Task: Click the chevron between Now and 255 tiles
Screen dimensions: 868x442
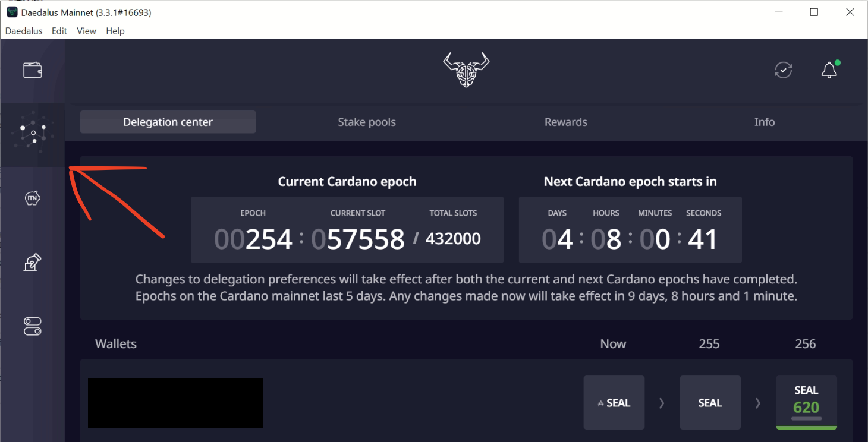Action: (662, 403)
